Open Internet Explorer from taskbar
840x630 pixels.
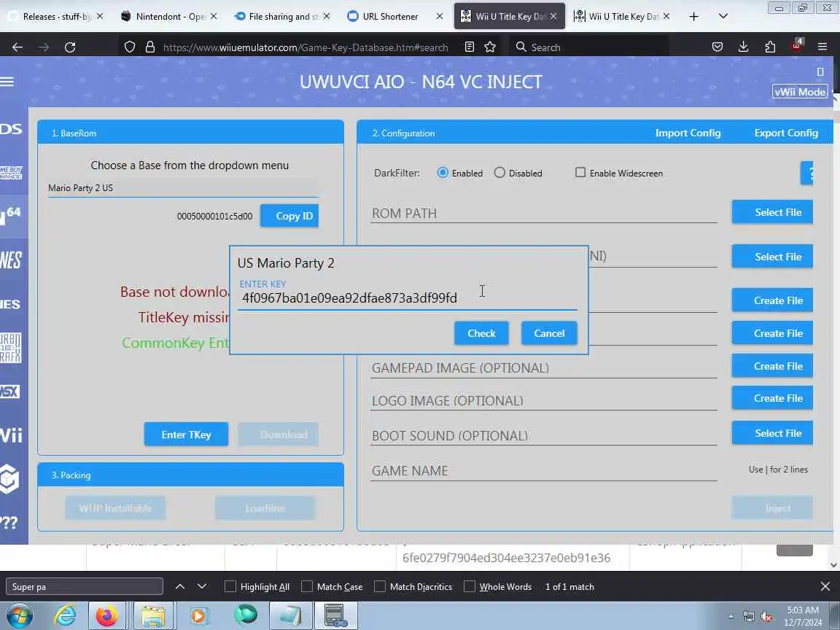(x=65, y=616)
